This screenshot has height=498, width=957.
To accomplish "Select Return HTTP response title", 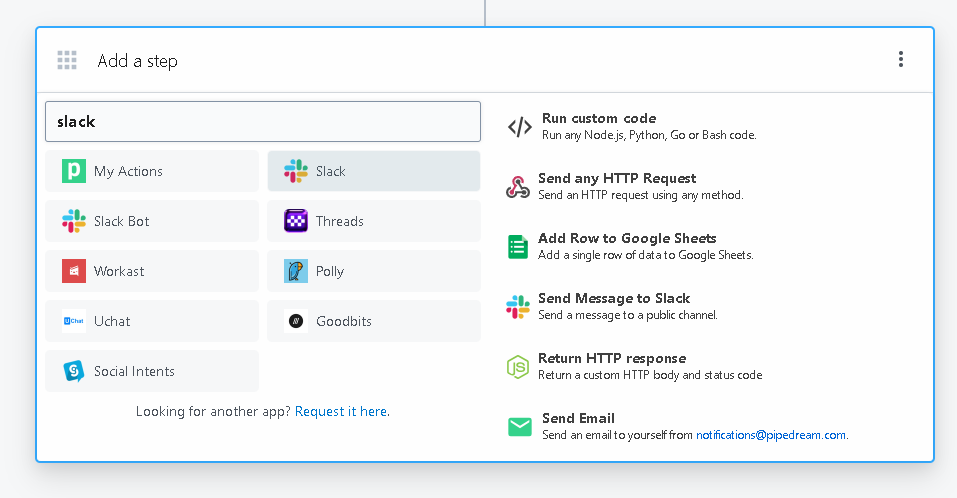I will pos(612,358).
